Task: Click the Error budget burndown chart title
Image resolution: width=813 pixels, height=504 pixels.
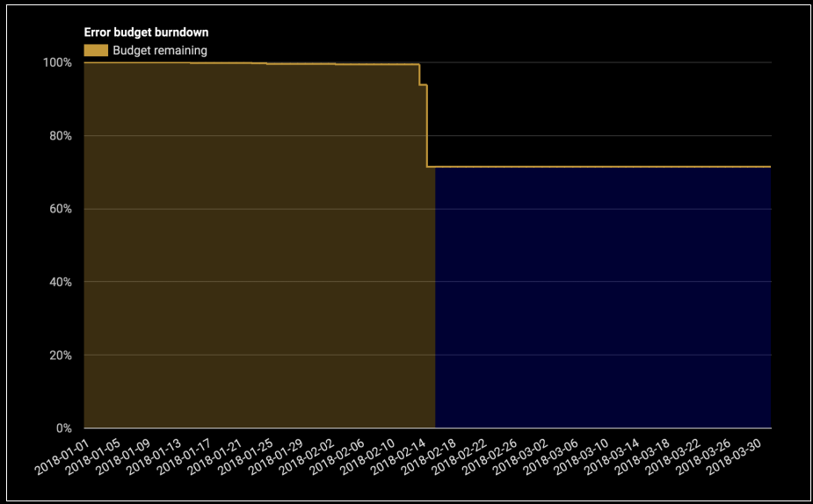Action: pyautogui.click(x=146, y=32)
